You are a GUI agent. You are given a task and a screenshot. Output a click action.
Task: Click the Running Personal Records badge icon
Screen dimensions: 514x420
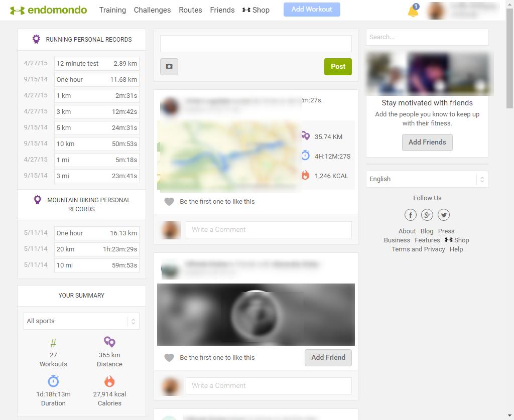36,39
